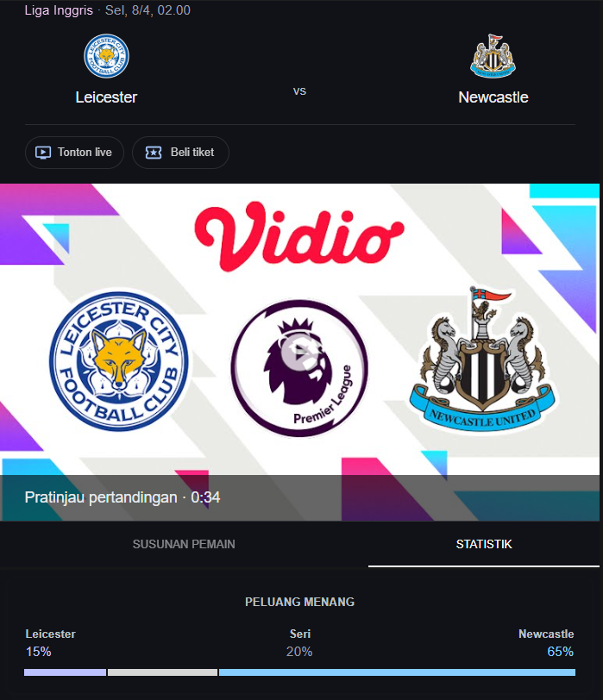Click the gray Seri draw probability bar
This screenshot has height=700, width=603.
tap(162, 672)
